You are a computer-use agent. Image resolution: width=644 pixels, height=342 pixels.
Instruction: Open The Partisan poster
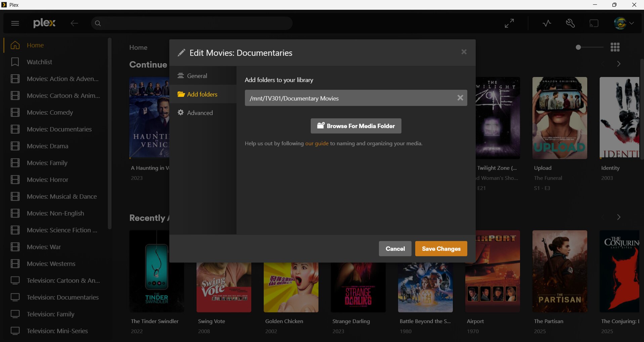coord(560,271)
